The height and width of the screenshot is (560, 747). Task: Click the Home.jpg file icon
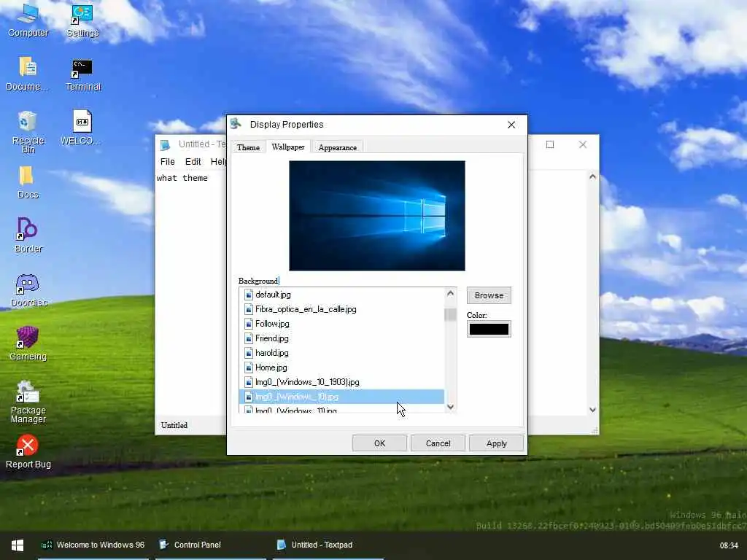[248, 367]
